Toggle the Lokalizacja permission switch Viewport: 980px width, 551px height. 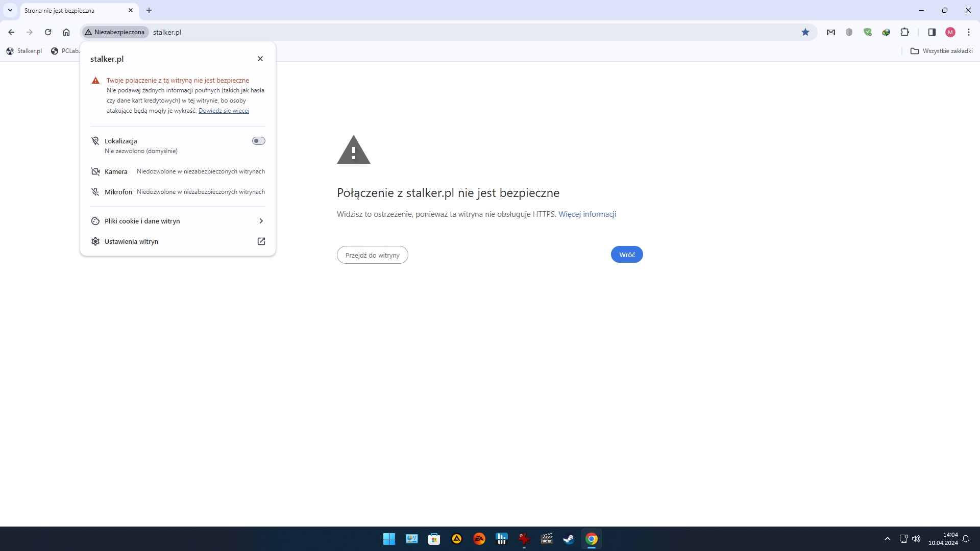(259, 141)
